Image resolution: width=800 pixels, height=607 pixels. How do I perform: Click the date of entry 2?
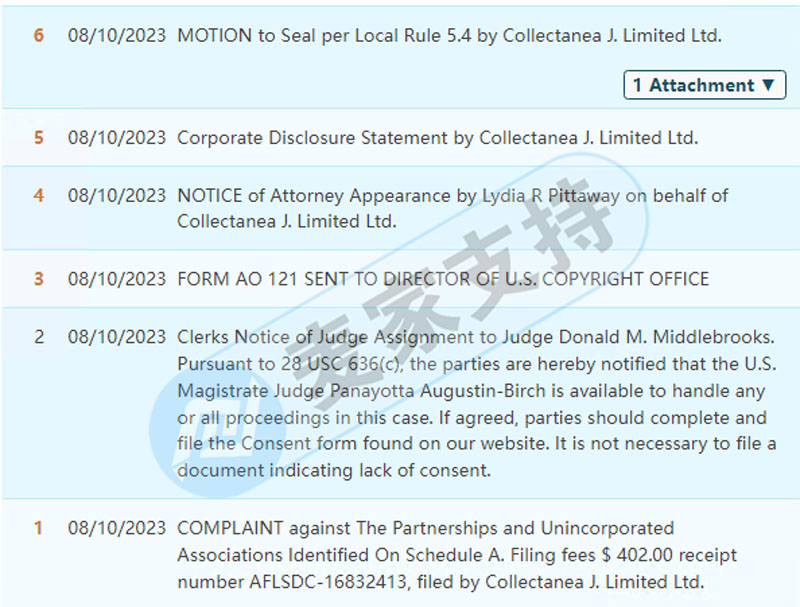[x=117, y=337]
